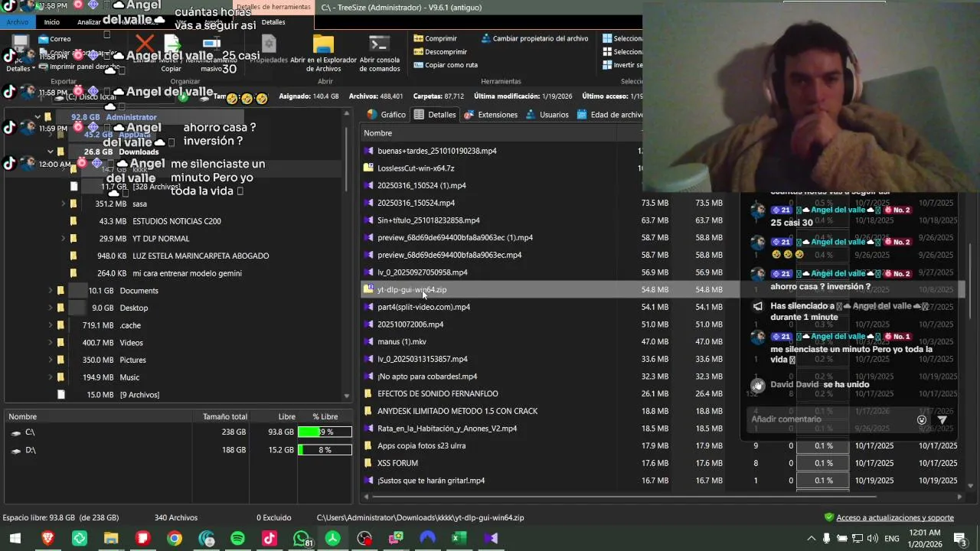Click the % Libre column header
980x551 pixels.
pos(325,417)
